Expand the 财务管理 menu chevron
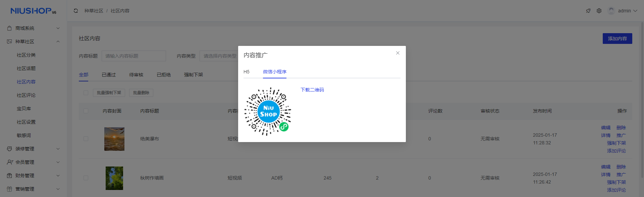Viewport: 644px width, 197px height. [x=58, y=176]
